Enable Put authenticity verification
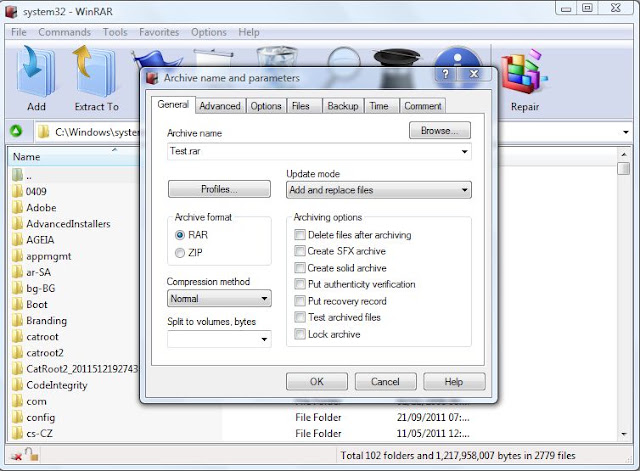 click(x=300, y=284)
